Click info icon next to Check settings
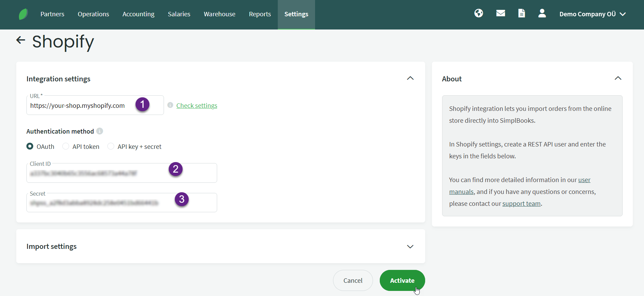This screenshot has width=644, height=296. tap(170, 105)
